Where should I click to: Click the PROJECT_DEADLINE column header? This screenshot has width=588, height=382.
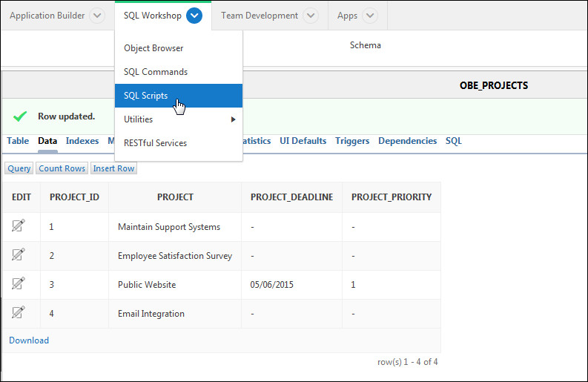click(x=291, y=197)
